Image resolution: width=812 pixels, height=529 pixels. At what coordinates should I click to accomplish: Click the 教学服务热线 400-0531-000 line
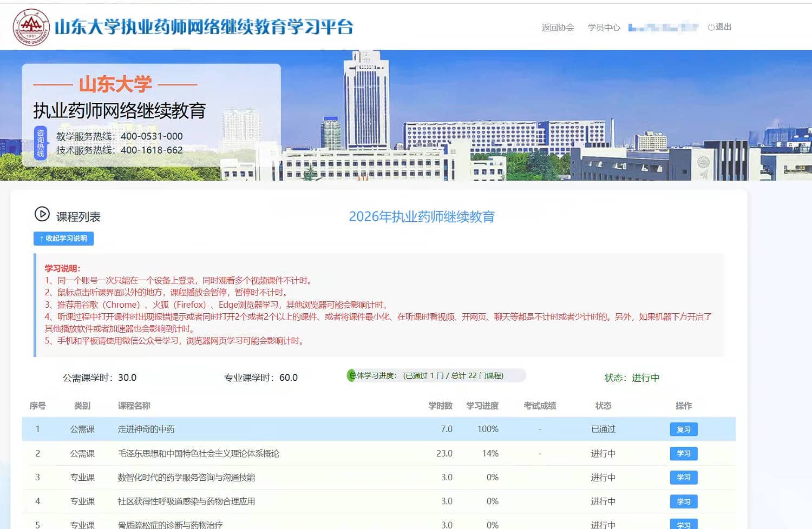(119, 136)
